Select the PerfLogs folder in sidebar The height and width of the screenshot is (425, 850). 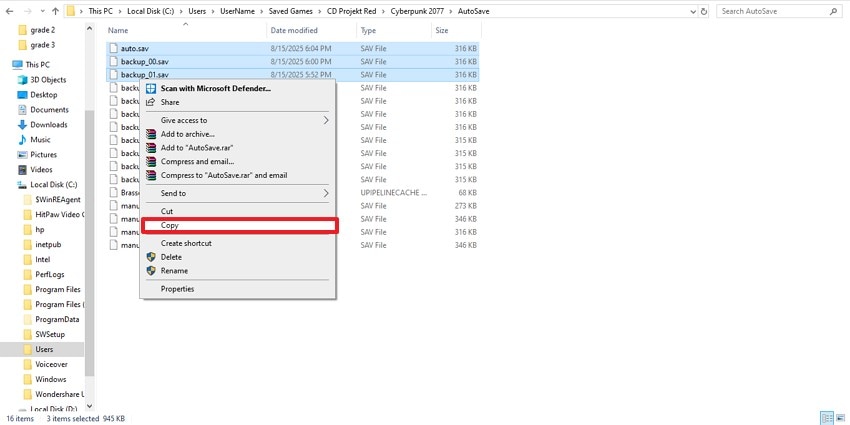pyautogui.click(x=50, y=274)
